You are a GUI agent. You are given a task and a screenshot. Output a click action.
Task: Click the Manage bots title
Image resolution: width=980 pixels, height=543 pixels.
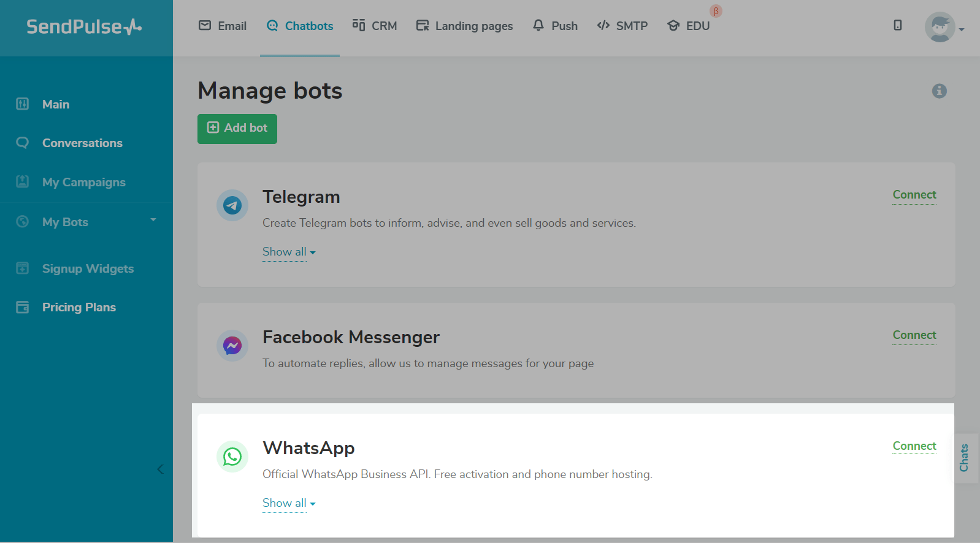pos(270,91)
